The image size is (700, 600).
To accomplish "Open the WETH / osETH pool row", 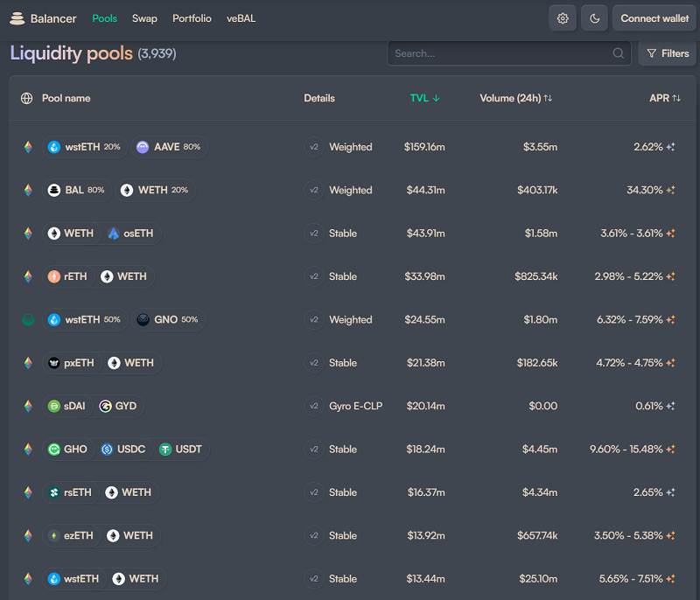I will click(353, 234).
